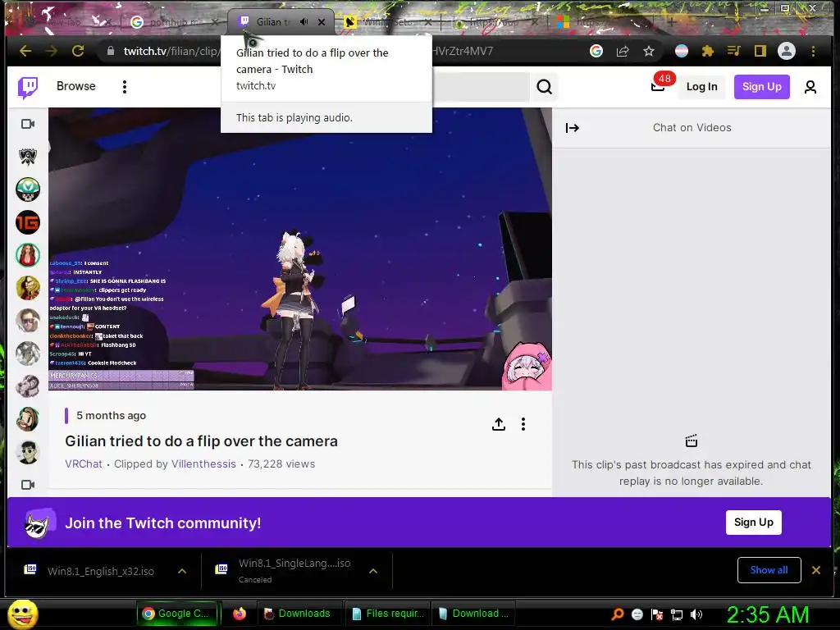The width and height of the screenshot is (840, 630).
Task: Click the followed channels camera icon in sidebar
Action: pos(28,124)
